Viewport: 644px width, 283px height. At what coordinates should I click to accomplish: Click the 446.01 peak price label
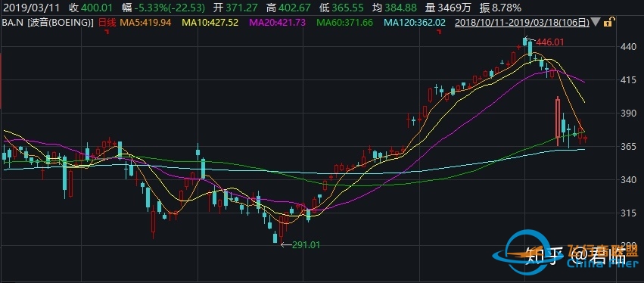tap(550, 42)
